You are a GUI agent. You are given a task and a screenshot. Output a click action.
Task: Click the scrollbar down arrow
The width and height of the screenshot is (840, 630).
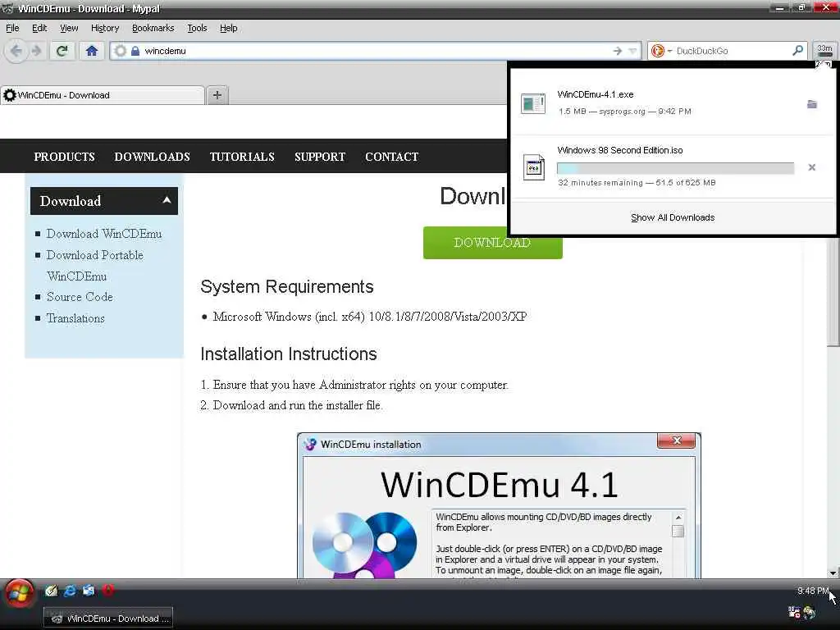pyautogui.click(x=833, y=573)
